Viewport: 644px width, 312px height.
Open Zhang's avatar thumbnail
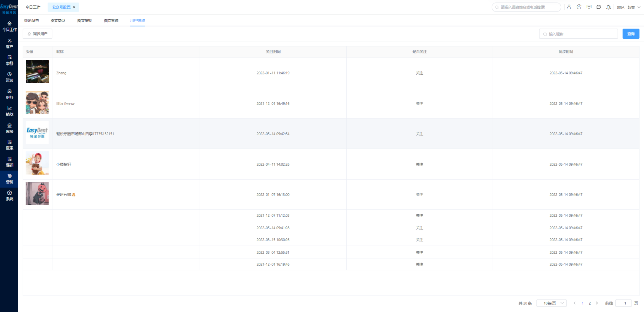tap(38, 72)
